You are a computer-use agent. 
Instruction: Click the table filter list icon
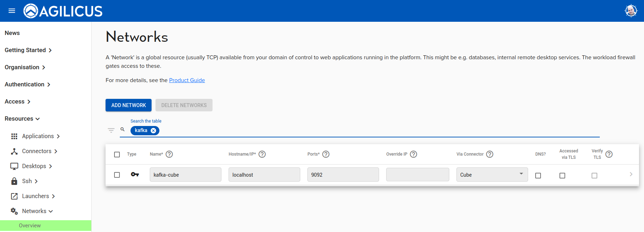[x=111, y=130]
